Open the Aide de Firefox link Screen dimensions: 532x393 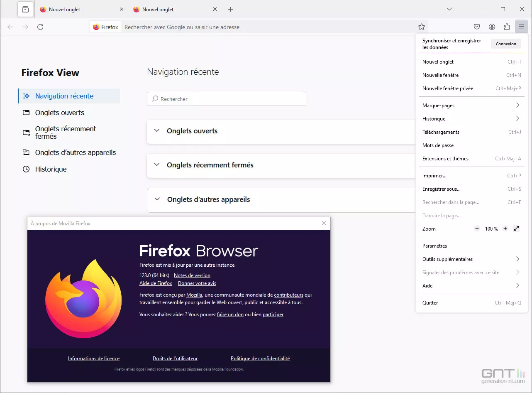pyautogui.click(x=156, y=283)
